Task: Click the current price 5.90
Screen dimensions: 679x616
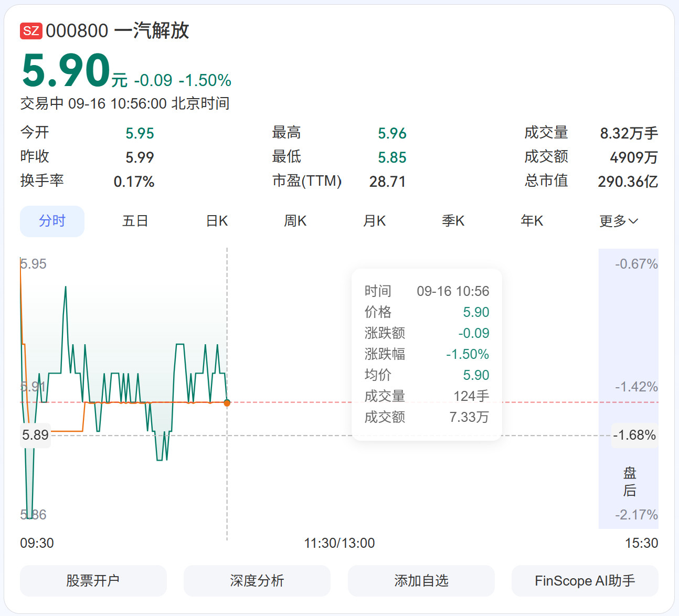Action: (66, 71)
